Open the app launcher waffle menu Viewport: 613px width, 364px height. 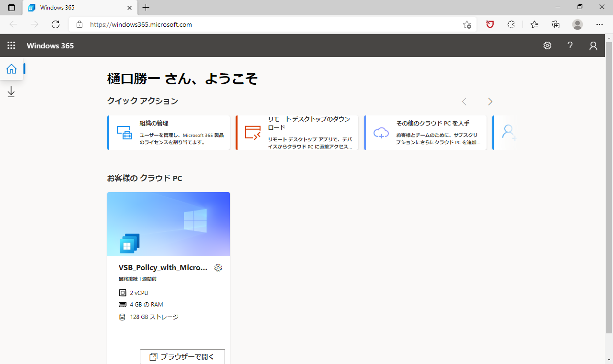(11, 45)
